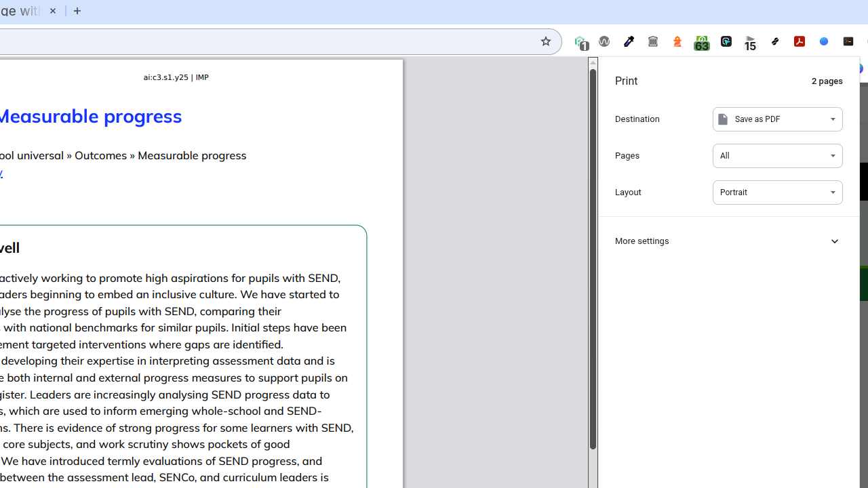Open the orange lighthouse extension
The height and width of the screenshot is (488, 868).
coord(677,41)
